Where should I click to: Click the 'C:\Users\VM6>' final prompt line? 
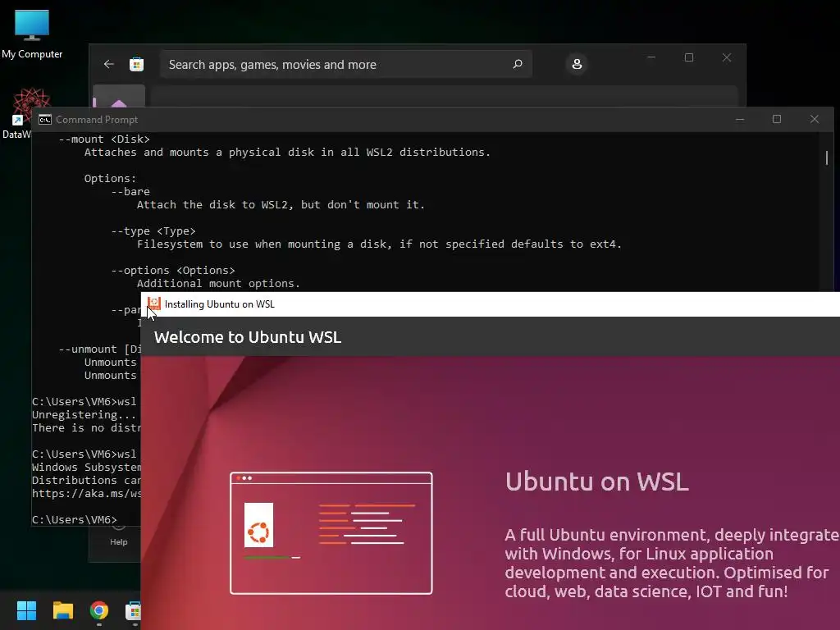pyautogui.click(x=74, y=519)
